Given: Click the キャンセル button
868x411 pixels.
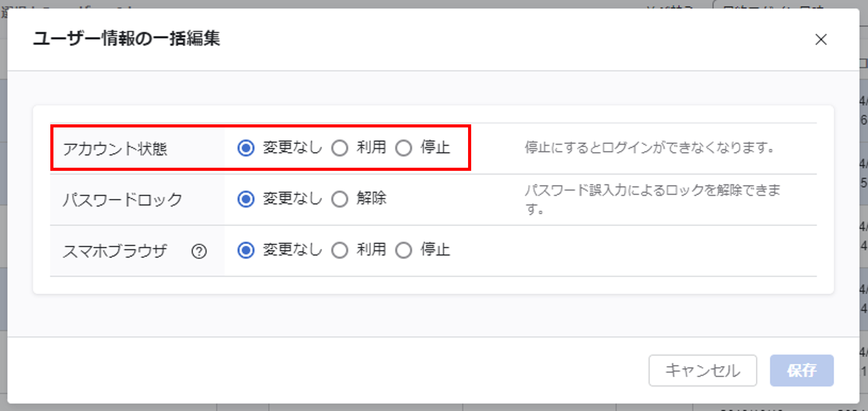Looking at the screenshot, I should click(x=703, y=370).
